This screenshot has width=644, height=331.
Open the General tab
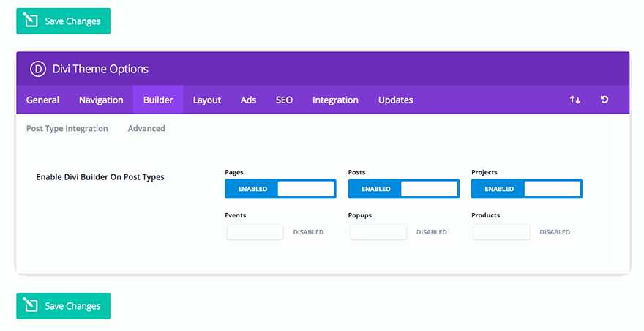point(42,100)
